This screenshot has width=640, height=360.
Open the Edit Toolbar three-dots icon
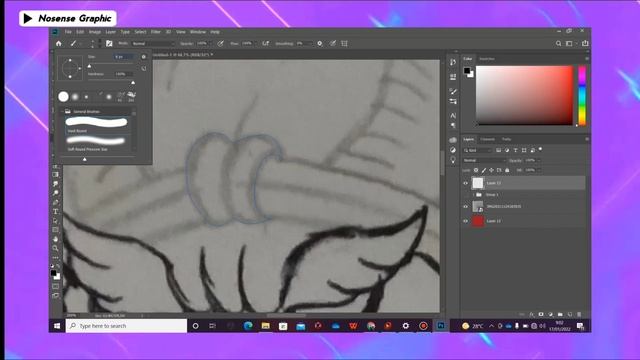[x=56, y=258]
